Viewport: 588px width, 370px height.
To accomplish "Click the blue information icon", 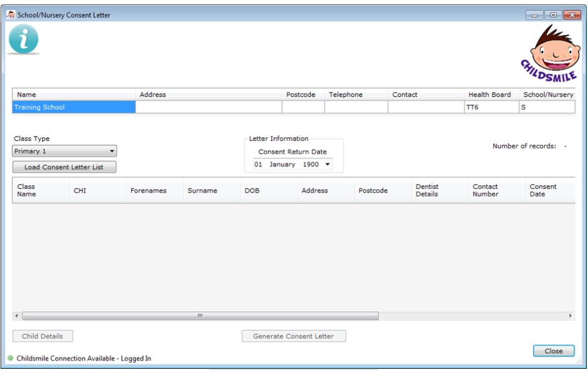I will 24,40.
